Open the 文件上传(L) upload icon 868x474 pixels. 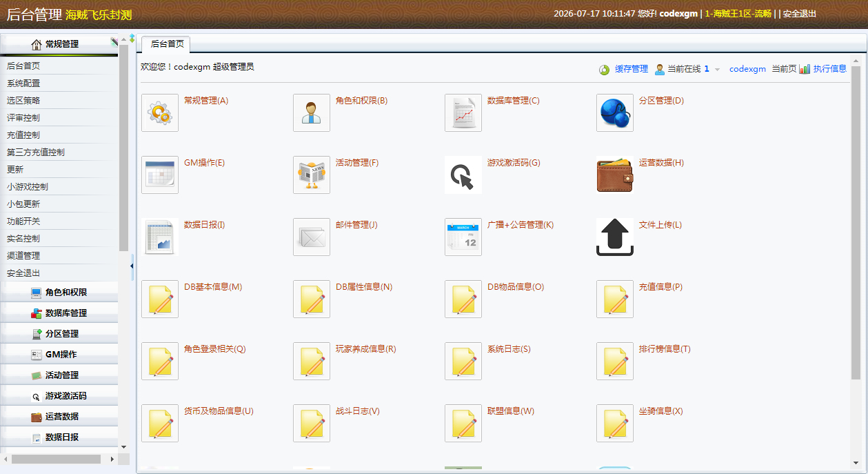[x=615, y=237]
